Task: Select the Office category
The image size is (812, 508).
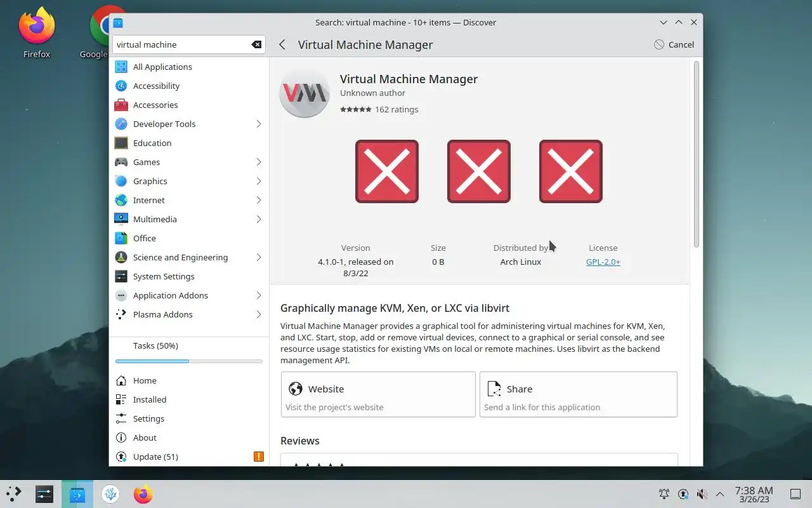Action: (189, 238)
